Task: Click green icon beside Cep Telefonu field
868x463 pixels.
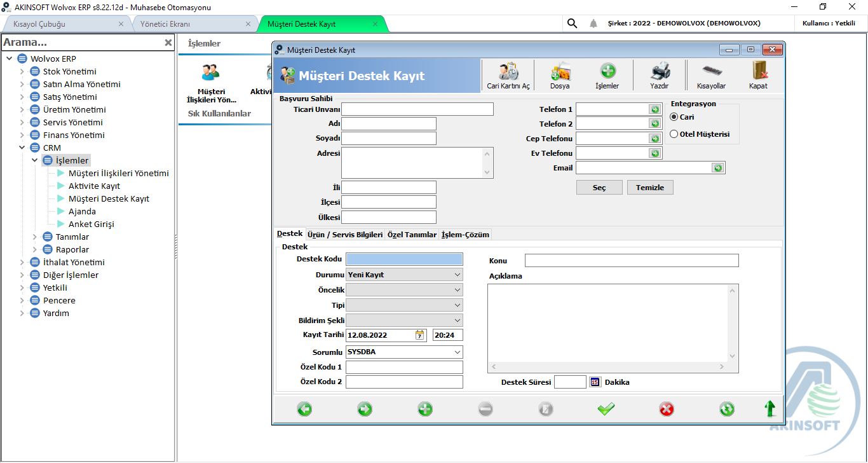Action: point(654,139)
